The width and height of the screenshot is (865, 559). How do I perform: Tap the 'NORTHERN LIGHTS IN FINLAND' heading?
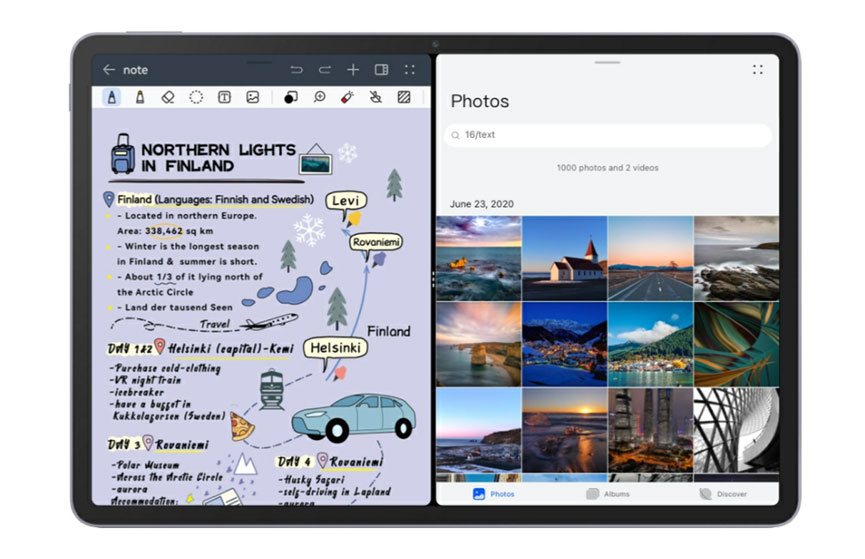click(x=218, y=158)
